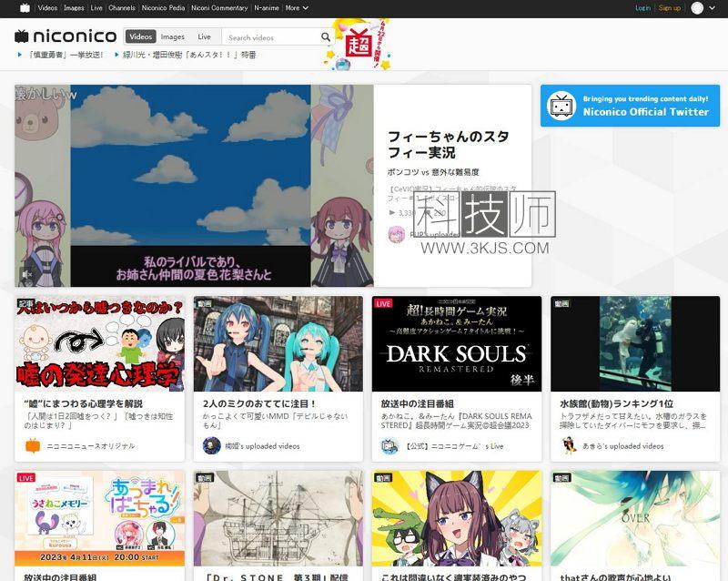
Task: Click the LIVE badge on あつまれぱーちゃる card
Action: [x=26, y=478]
